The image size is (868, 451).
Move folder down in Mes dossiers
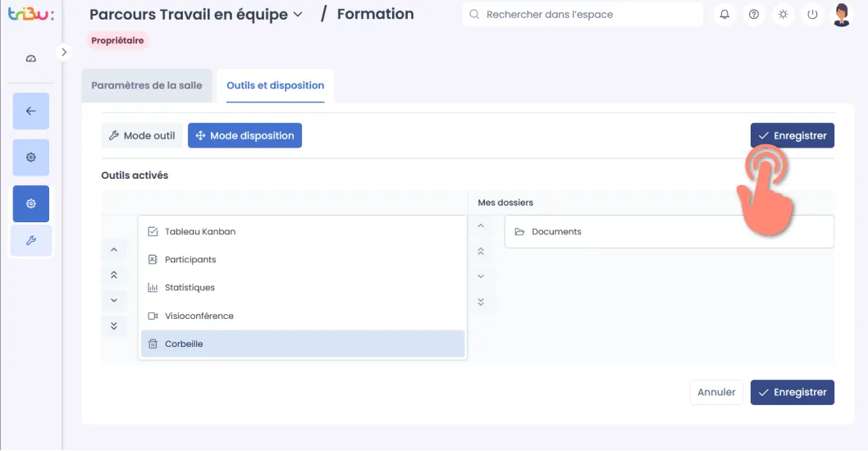click(481, 276)
